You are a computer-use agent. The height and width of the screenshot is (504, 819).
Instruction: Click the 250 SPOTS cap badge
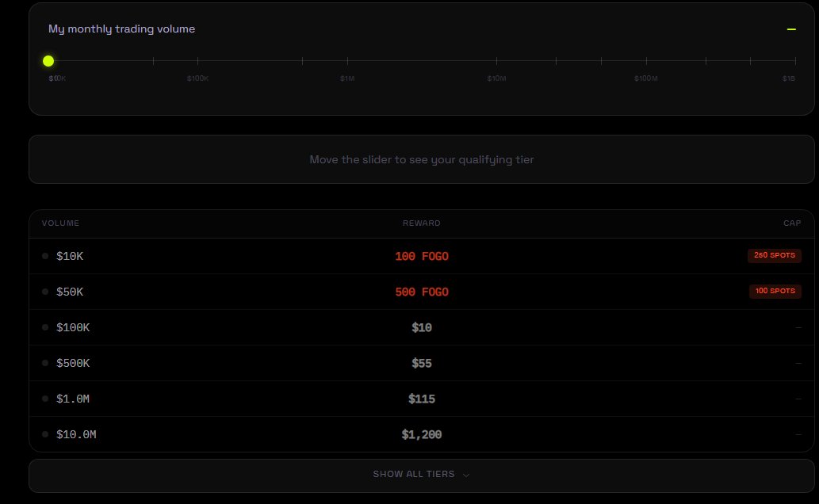[x=774, y=255]
